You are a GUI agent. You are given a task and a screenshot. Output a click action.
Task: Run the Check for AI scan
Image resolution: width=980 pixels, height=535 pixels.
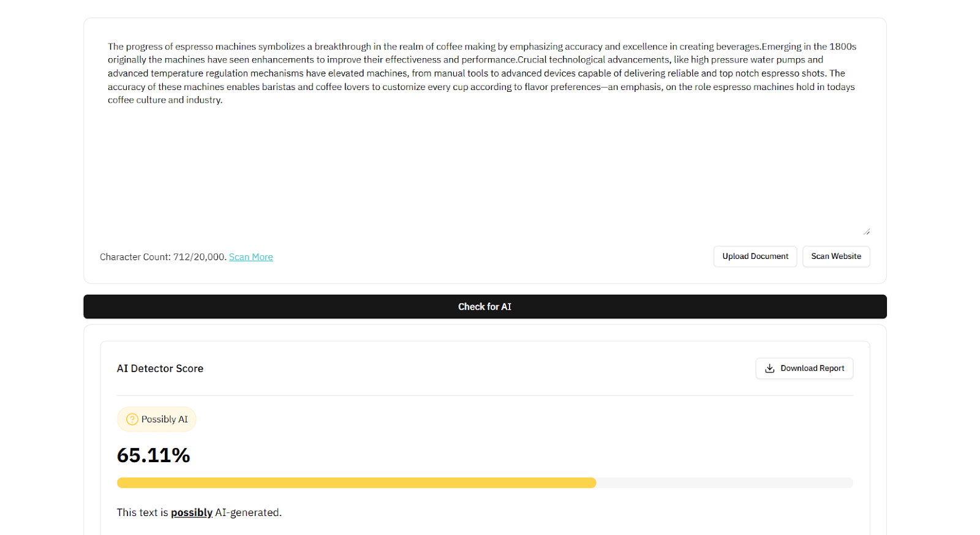tap(485, 307)
